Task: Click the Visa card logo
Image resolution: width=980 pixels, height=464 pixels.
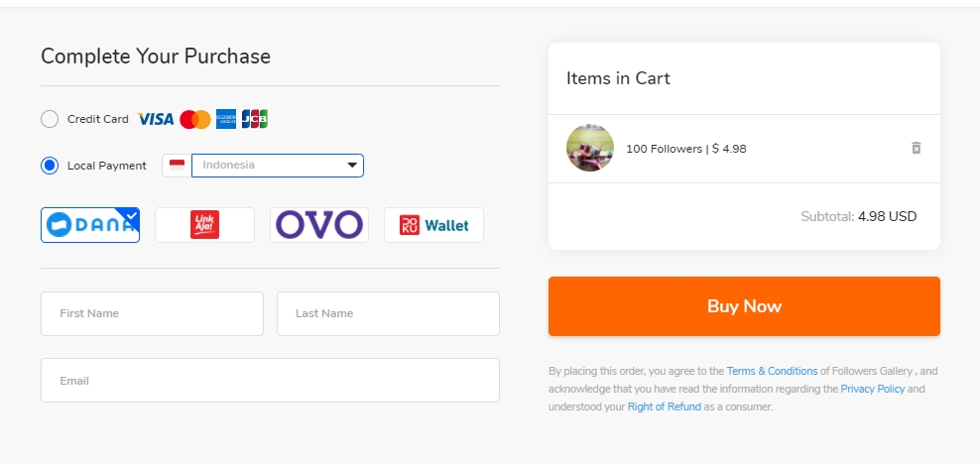Action: 155,119
